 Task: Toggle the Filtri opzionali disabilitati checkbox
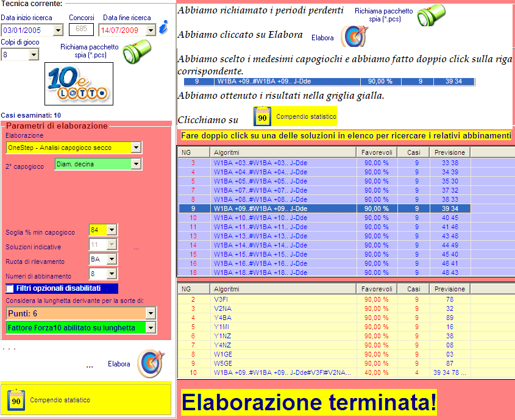pyautogui.click(x=10, y=288)
